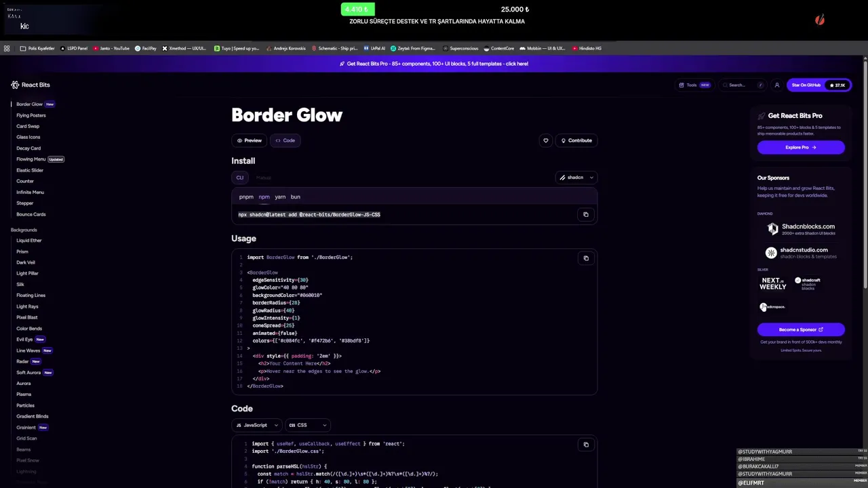
Task: Copy the npx install command
Action: [x=586, y=214]
